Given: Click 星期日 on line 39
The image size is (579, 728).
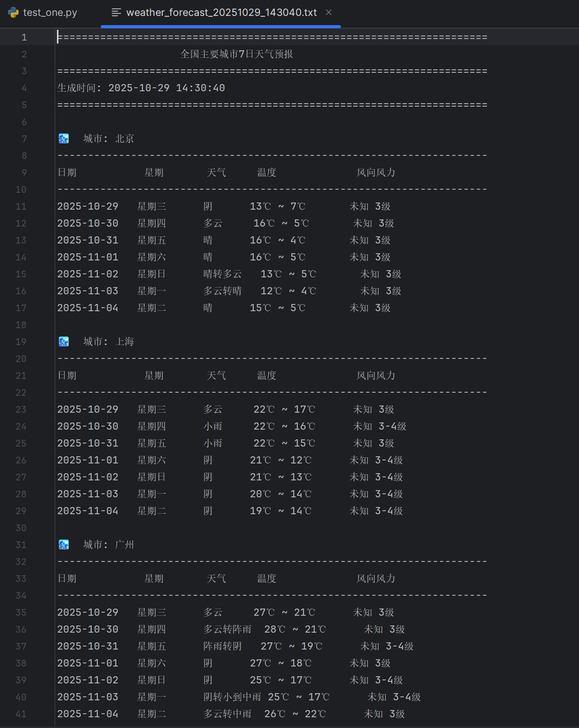Looking at the screenshot, I should tap(152, 680).
